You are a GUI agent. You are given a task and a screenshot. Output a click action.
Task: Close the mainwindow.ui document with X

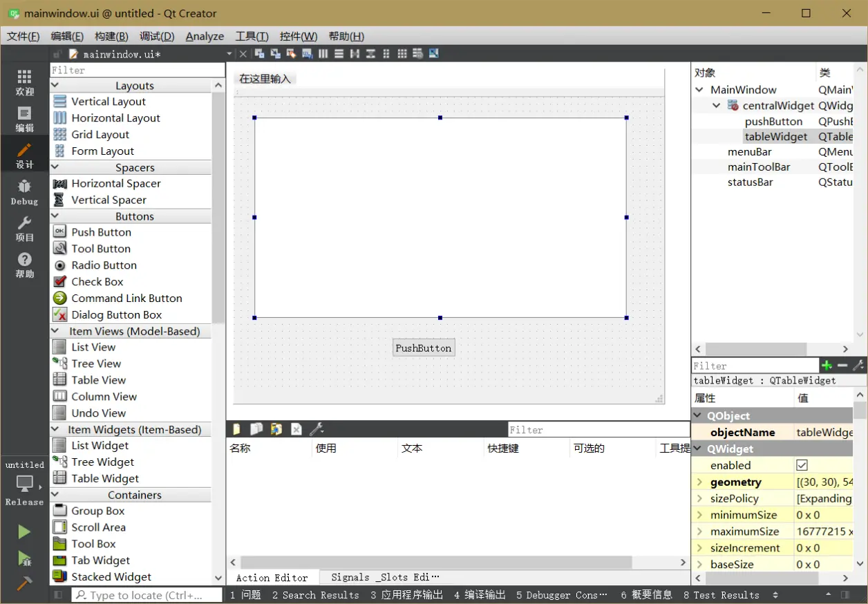(x=243, y=54)
